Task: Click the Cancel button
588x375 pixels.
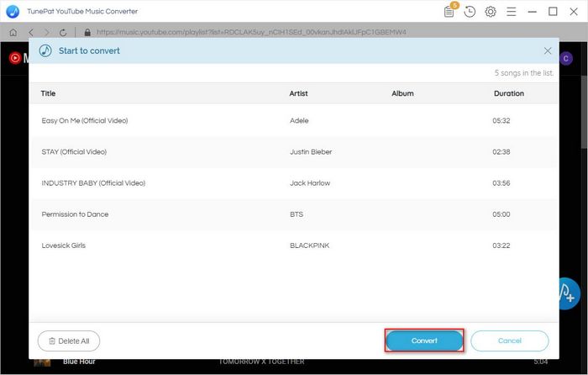Action: 510,341
